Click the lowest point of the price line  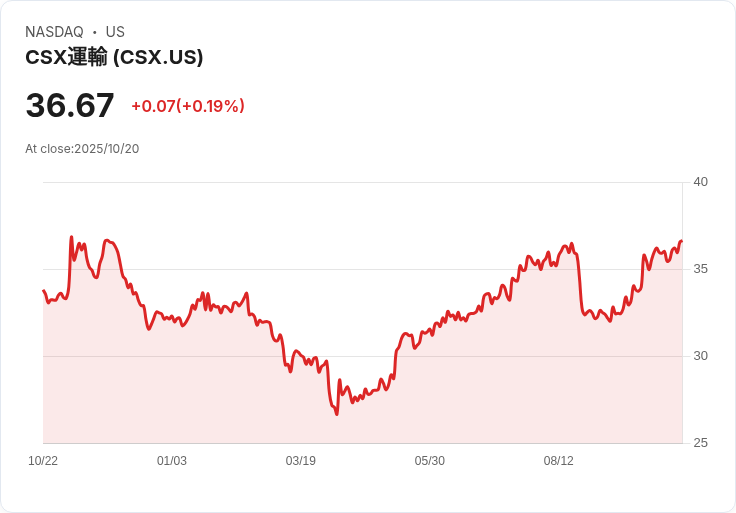(337, 414)
